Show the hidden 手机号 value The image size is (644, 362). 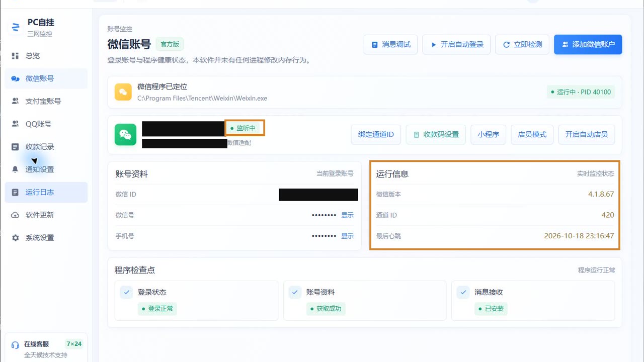[x=347, y=236]
